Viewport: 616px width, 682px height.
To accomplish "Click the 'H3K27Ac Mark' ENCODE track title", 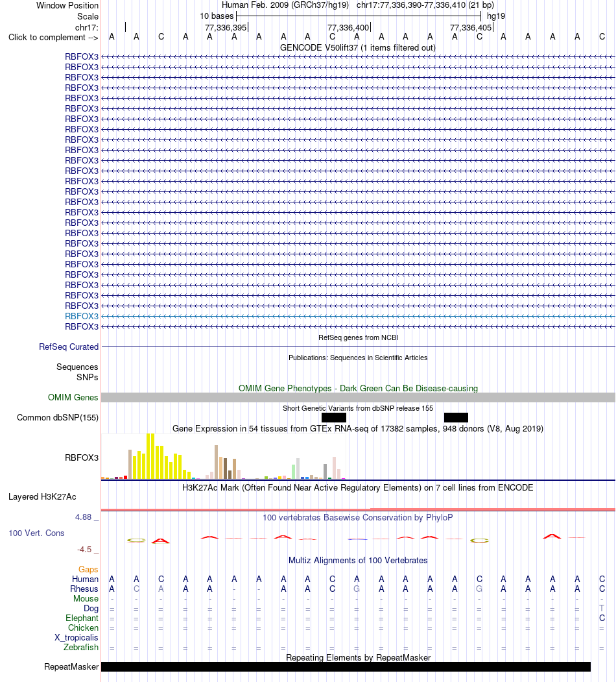I will click(357, 487).
